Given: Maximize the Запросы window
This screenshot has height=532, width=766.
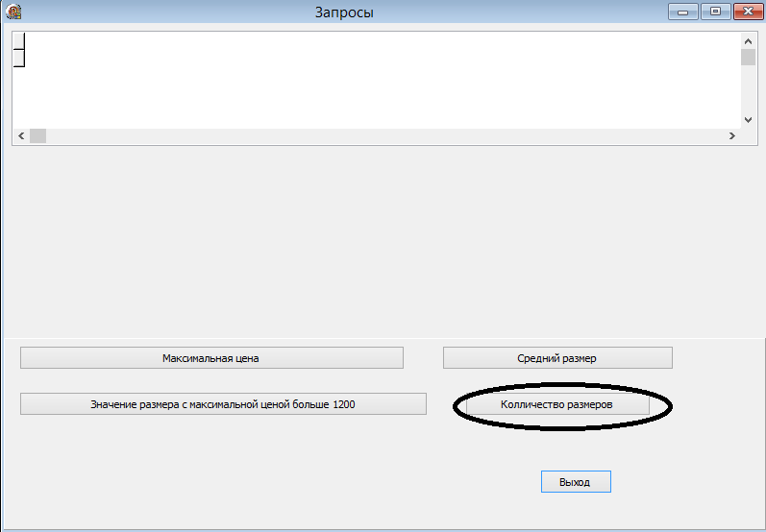Looking at the screenshot, I should [715, 12].
